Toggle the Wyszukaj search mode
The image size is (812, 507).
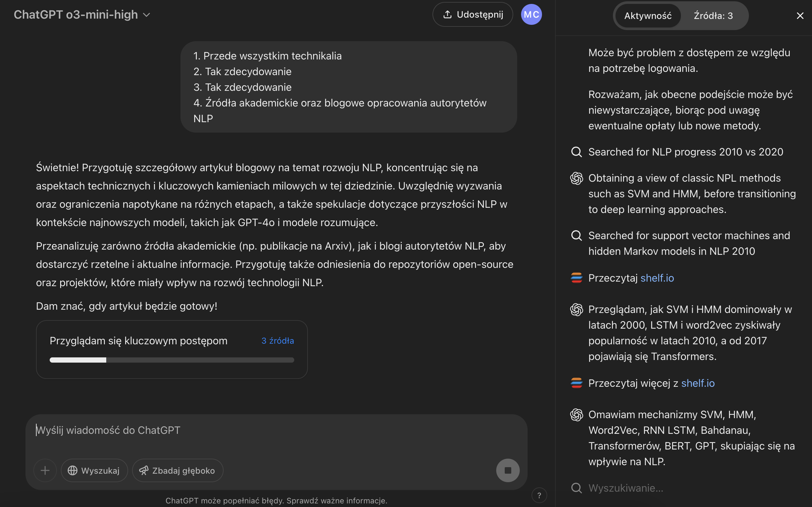[x=94, y=470]
